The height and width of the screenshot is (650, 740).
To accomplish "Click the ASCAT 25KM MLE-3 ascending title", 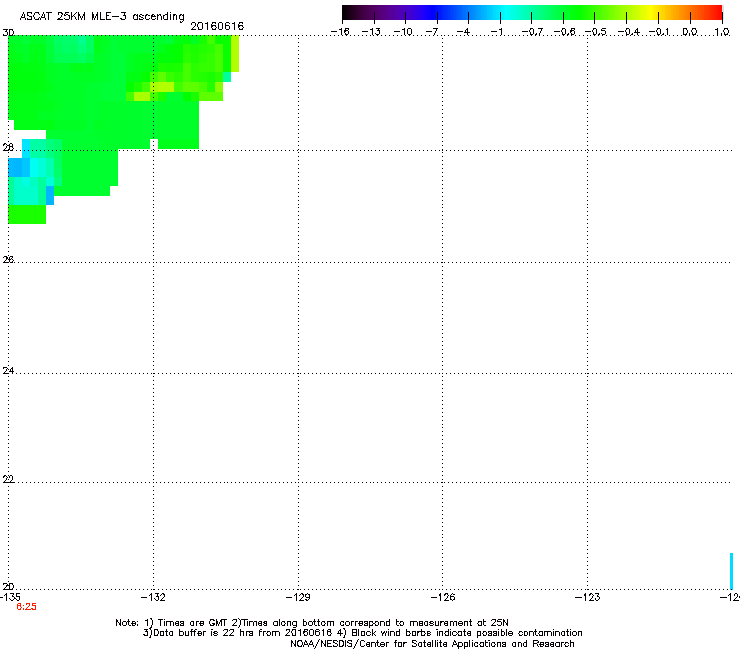I will coord(102,17).
